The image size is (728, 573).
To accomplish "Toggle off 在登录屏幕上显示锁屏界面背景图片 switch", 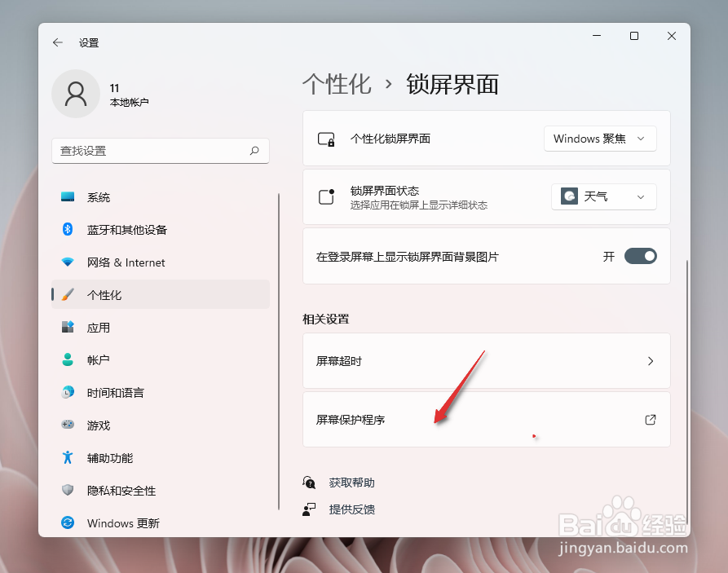I will tap(640, 256).
